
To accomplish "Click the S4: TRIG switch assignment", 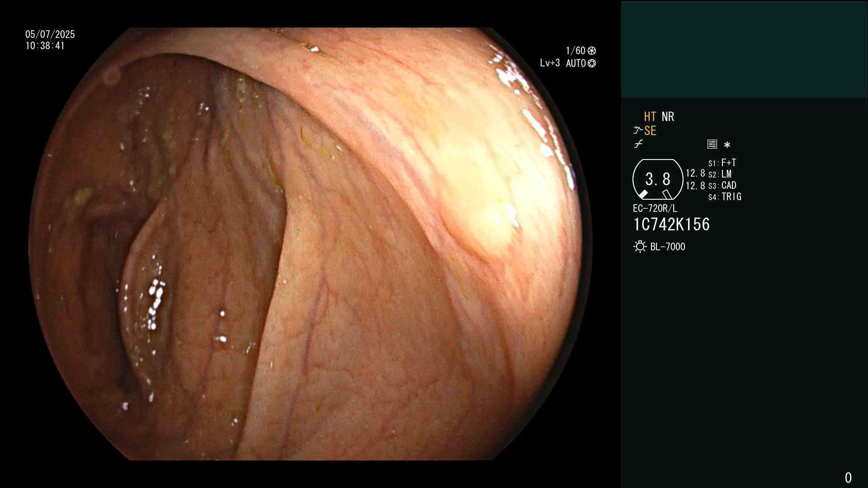I will (725, 197).
